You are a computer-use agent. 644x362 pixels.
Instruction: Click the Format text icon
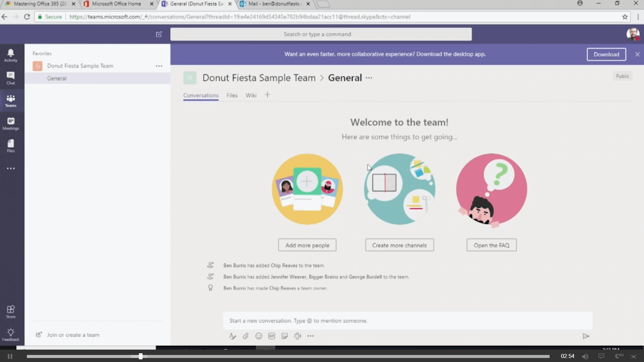pyautogui.click(x=232, y=336)
